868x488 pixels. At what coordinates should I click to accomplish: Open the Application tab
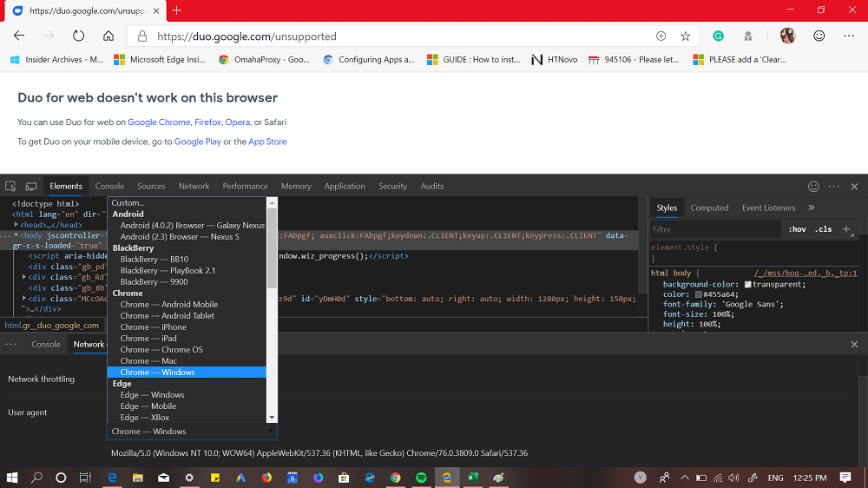(345, 186)
